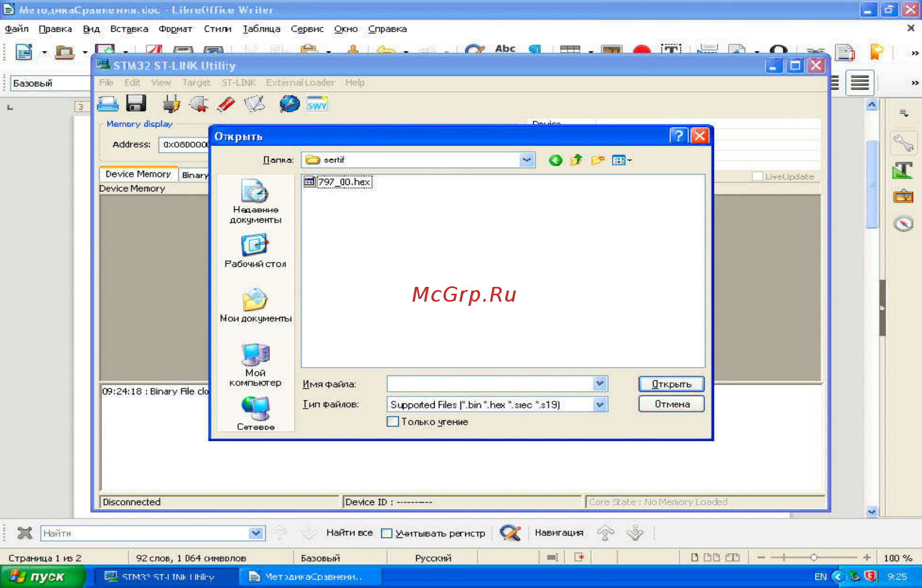Click the Найти search input field
The width and height of the screenshot is (922, 588).
(x=145, y=533)
